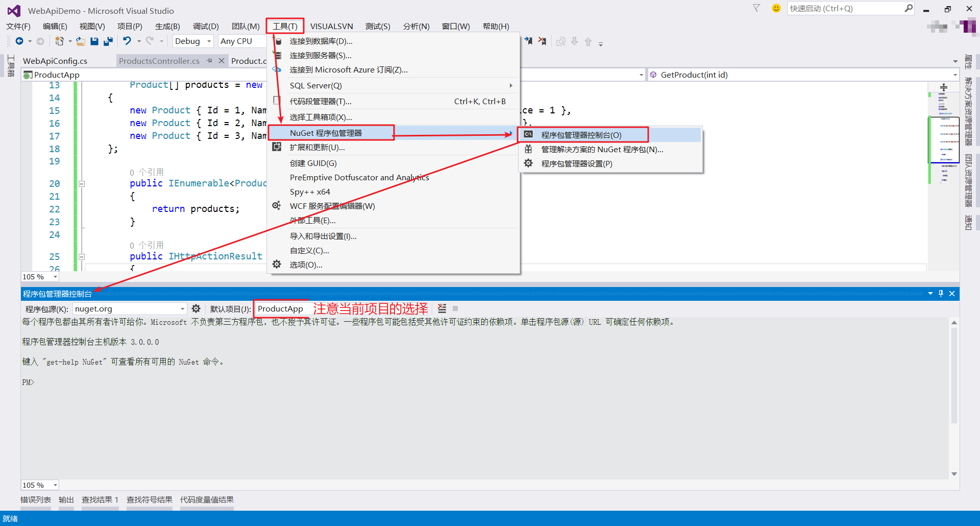Click the Undo icon in the toolbar
The image size is (980, 526).
(127, 41)
